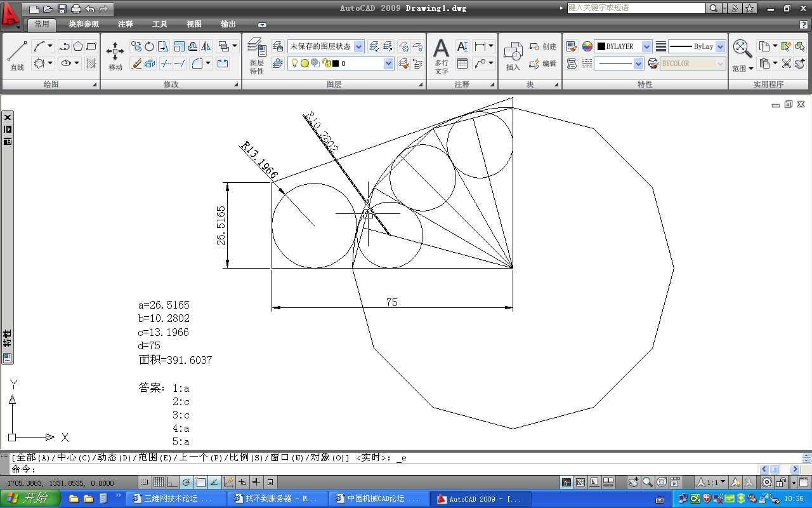Open the layer state (未保存的图层状态) dropdown

(326, 46)
